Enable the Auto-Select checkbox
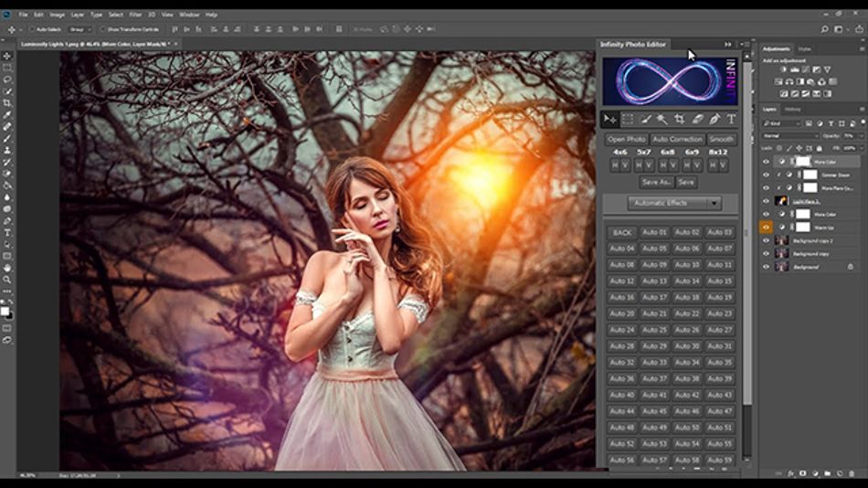The height and width of the screenshot is (488, 868). click(31, 29)
